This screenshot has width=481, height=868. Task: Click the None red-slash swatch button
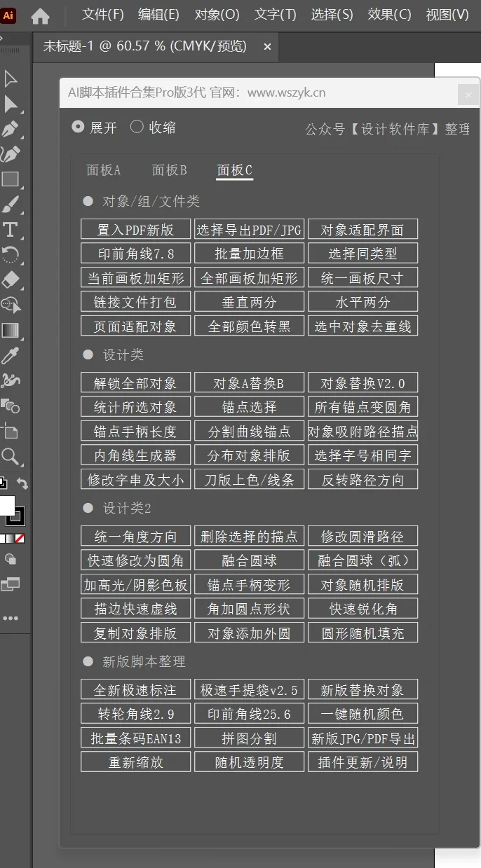coord(20,539)
